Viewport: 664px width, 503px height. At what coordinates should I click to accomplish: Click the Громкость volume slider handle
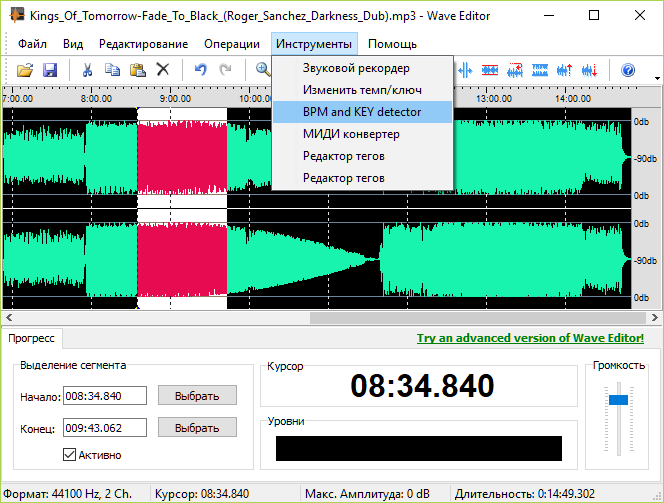coord(618,400)
